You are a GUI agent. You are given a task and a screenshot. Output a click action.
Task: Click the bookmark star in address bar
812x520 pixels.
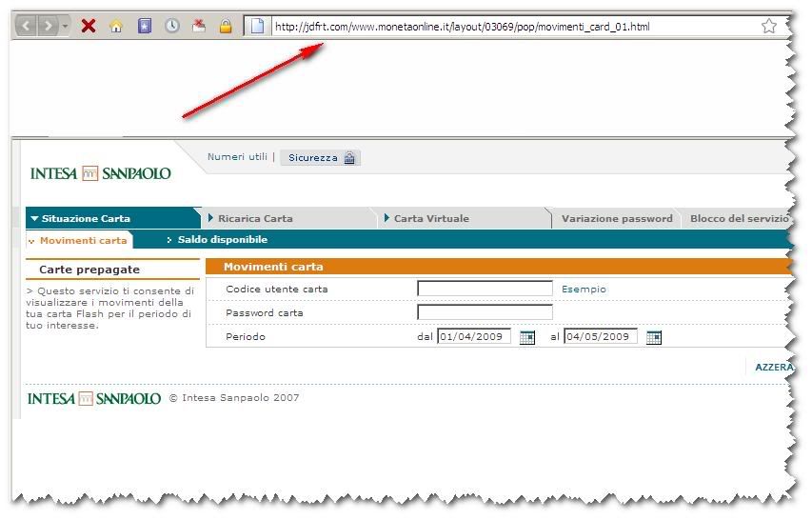pos(769,26)
